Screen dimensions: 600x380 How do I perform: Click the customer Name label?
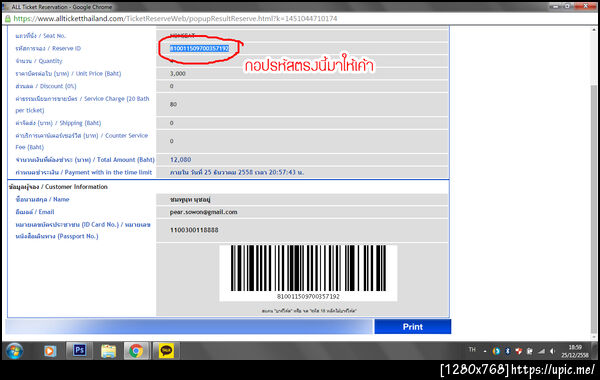pyautogui.click(x=42, y=199)
